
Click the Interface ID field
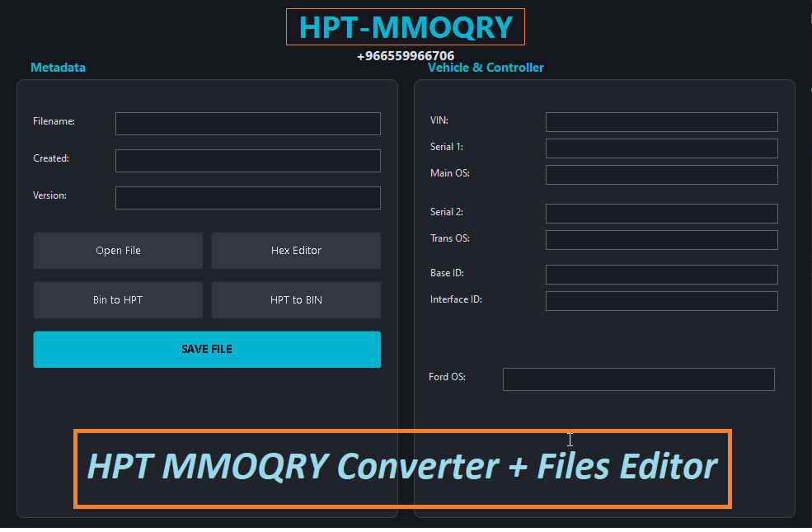[x=661, y=301]
